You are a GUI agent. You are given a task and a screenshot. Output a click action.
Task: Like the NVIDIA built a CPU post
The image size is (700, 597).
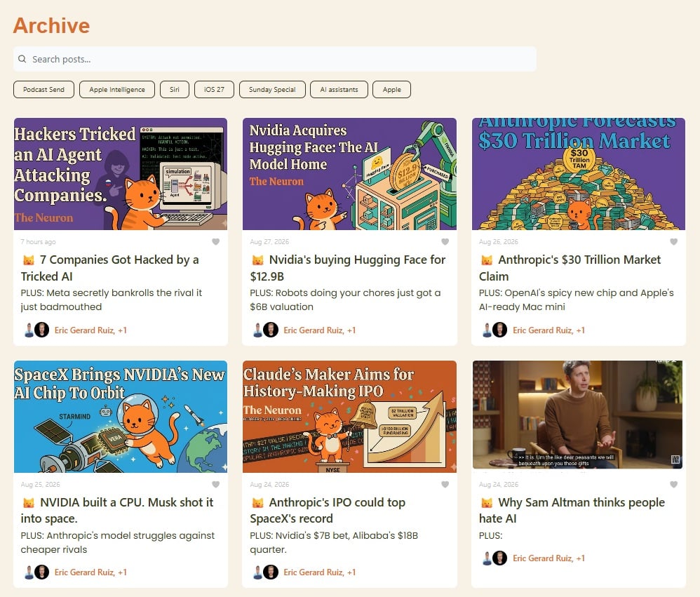click(x=215, y=484)
